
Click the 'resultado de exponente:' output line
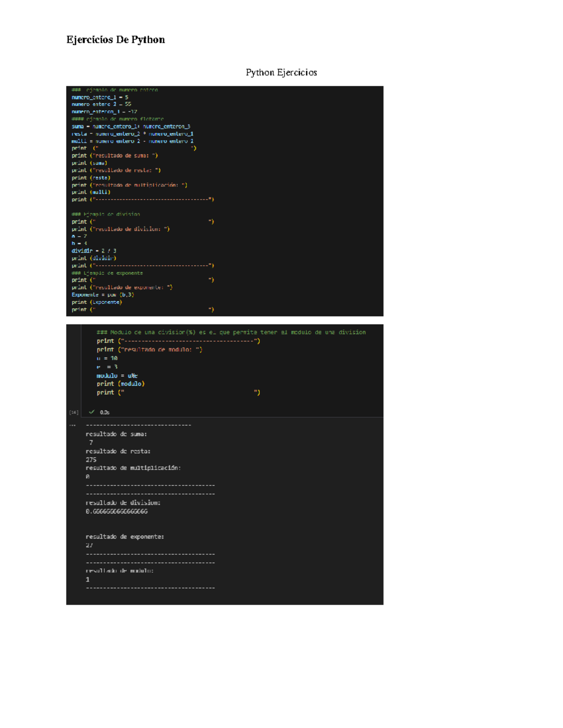(x=124, y=537)
